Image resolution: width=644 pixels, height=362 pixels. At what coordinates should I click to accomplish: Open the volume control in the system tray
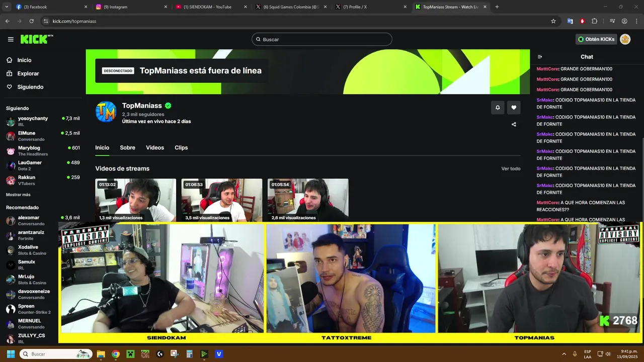608,354
